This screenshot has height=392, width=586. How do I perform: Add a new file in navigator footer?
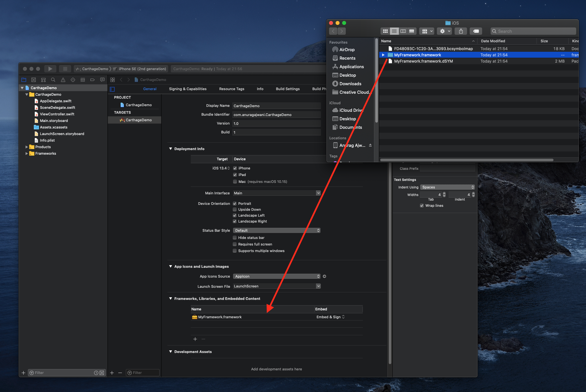click(23, 373)
